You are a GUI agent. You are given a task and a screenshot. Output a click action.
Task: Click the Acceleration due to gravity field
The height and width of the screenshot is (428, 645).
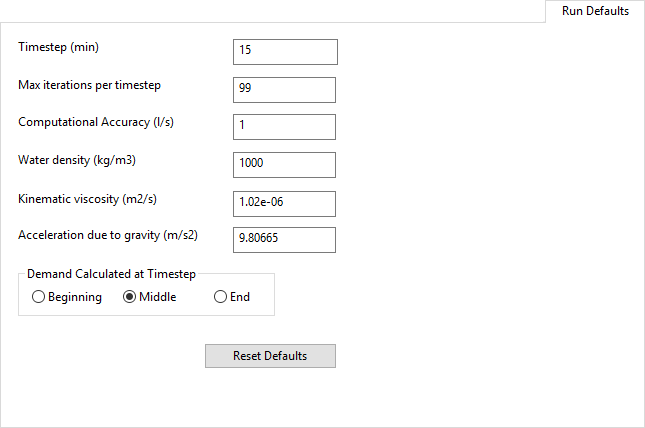(x=284, y=240)
